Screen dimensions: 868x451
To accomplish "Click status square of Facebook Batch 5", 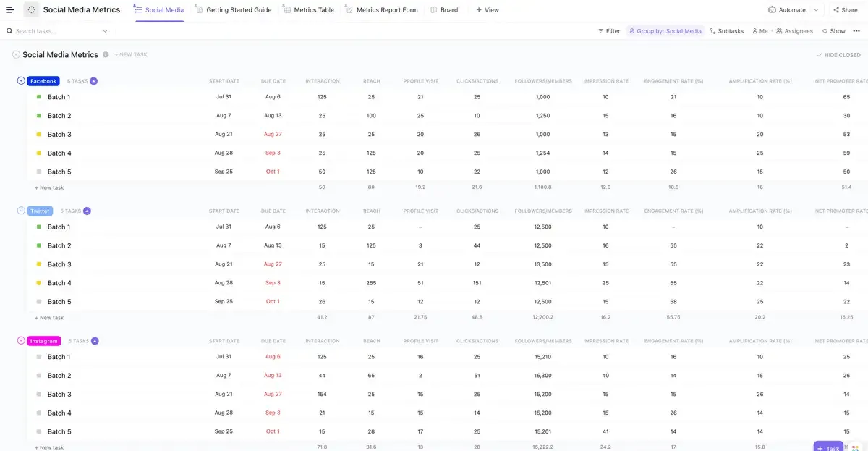I will point(39,172).
